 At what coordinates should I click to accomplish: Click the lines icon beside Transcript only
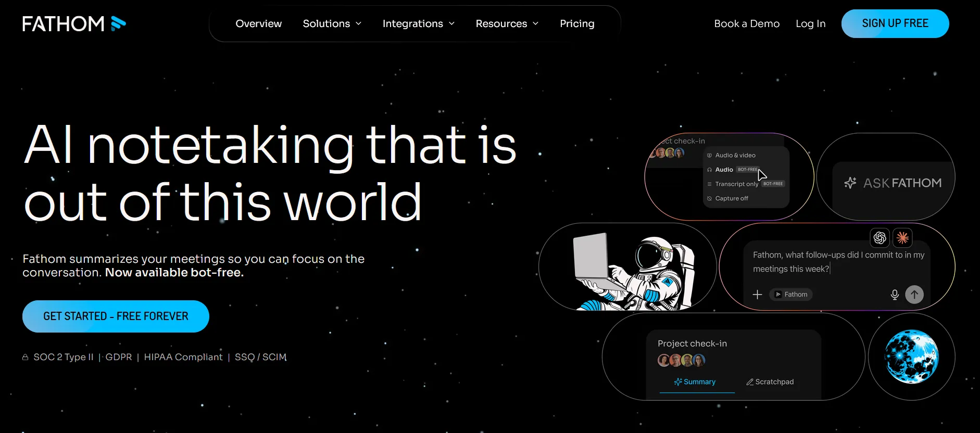709,184
